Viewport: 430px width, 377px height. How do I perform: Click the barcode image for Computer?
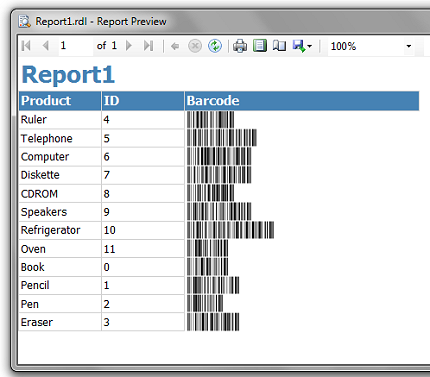point(219,156)
